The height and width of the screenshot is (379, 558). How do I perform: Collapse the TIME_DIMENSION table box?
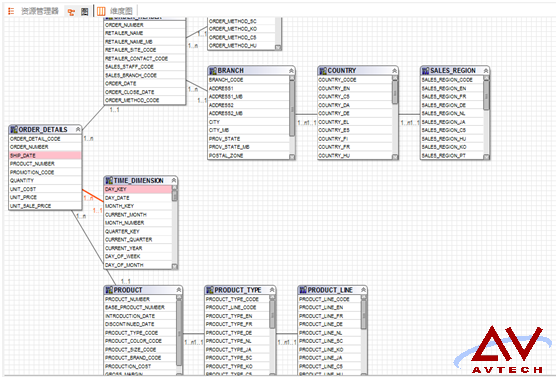pyautogui.click(x=174, y=181)
